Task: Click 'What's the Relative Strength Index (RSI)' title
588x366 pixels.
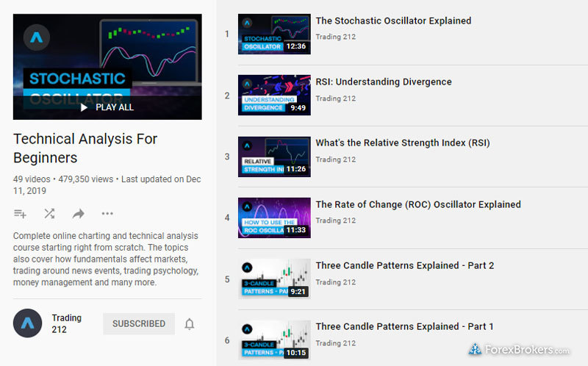Action: pos(403,143)
